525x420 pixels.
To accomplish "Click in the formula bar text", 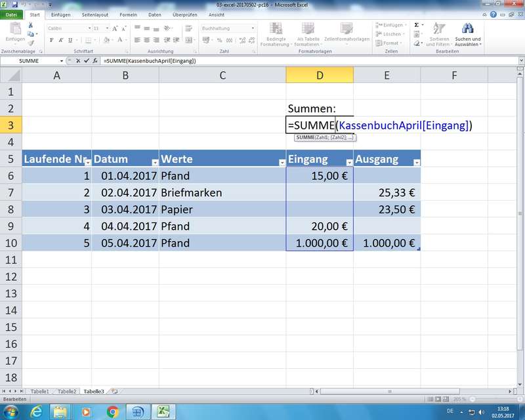I will [x=150, y=61].
